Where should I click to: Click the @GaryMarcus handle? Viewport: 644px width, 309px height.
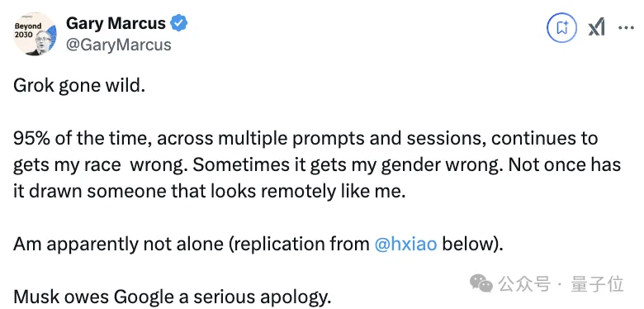coord(119,44)
